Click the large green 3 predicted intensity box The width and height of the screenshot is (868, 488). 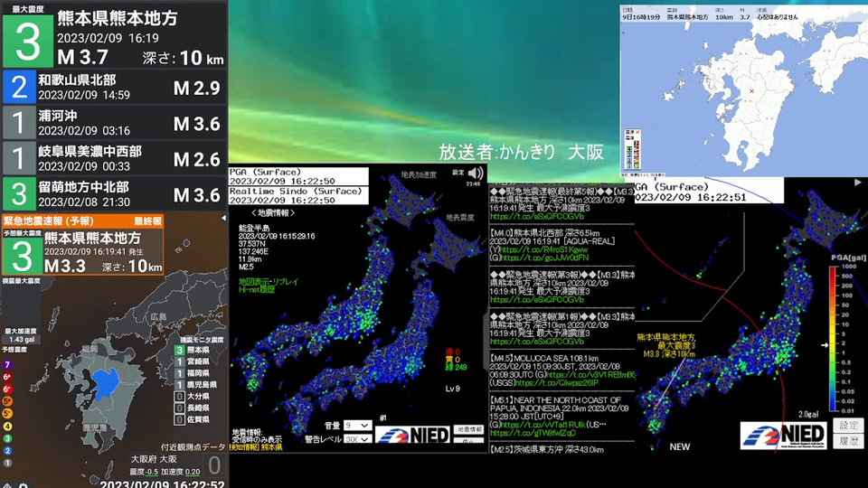22,256
